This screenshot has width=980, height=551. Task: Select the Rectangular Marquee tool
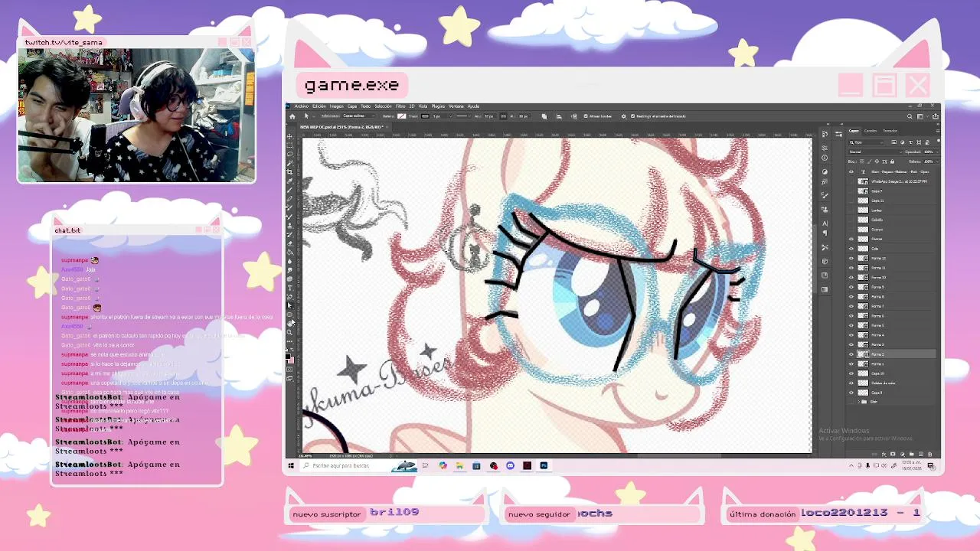(x=289, y=145)
